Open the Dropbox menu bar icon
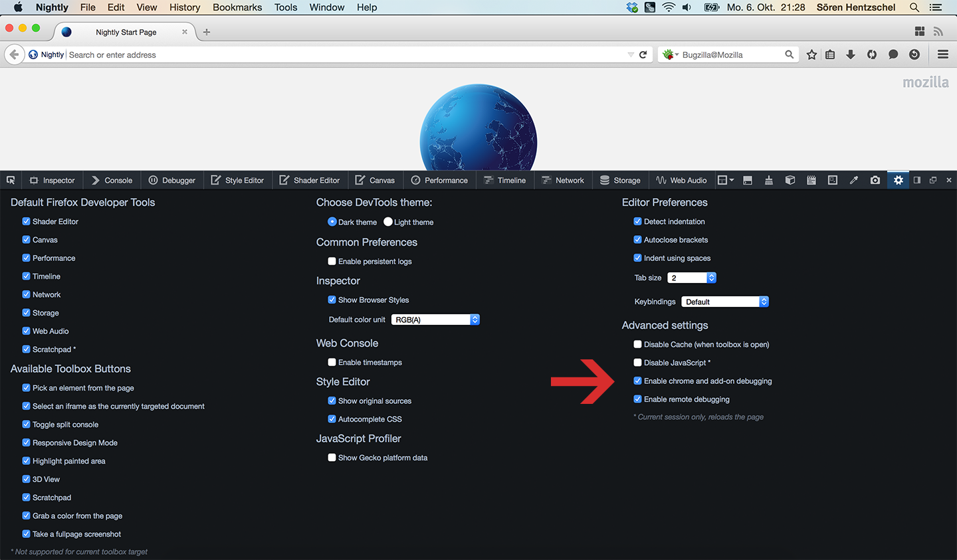957x560 pixels. click(x=632, y=7)
